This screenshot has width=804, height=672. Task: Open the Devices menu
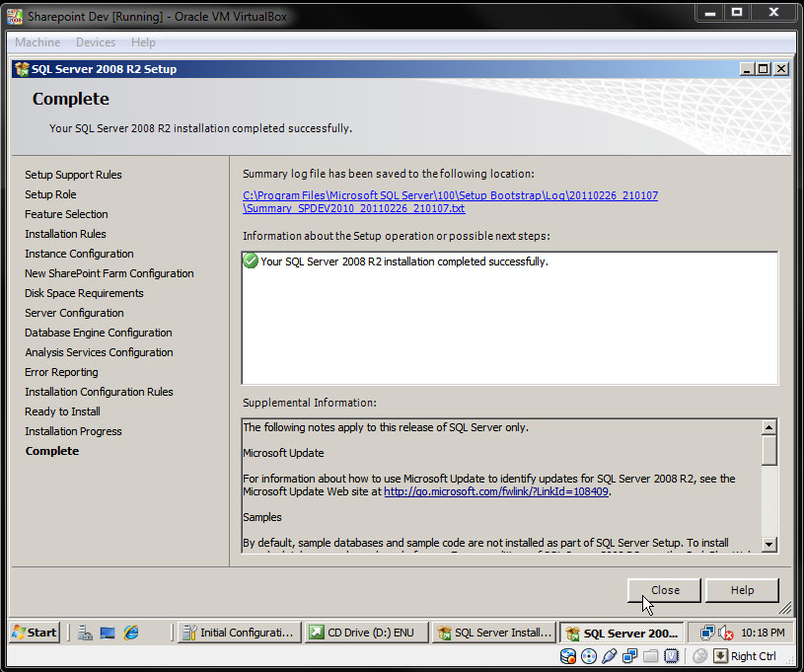(x=96, y=42)
